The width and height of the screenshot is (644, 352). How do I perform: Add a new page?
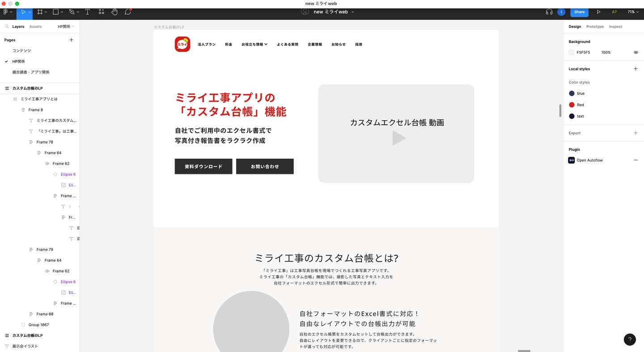pyautogui.click(x=71, y=40)
